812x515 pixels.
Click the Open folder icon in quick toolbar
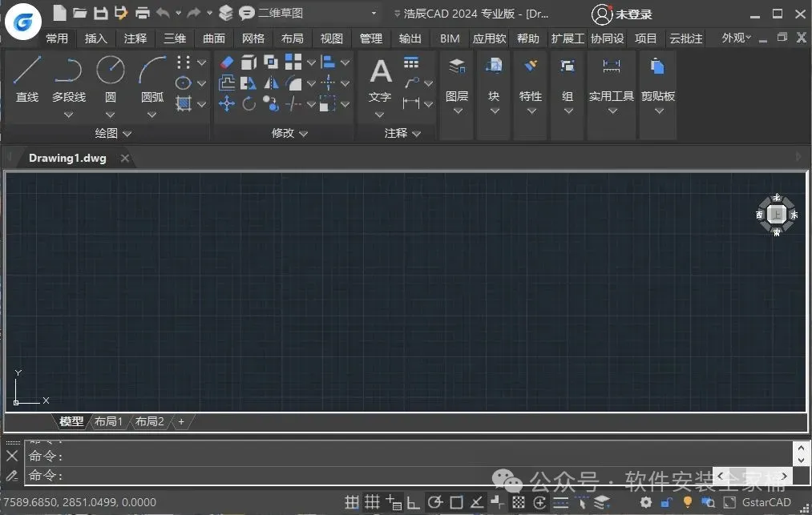(79, 13)
